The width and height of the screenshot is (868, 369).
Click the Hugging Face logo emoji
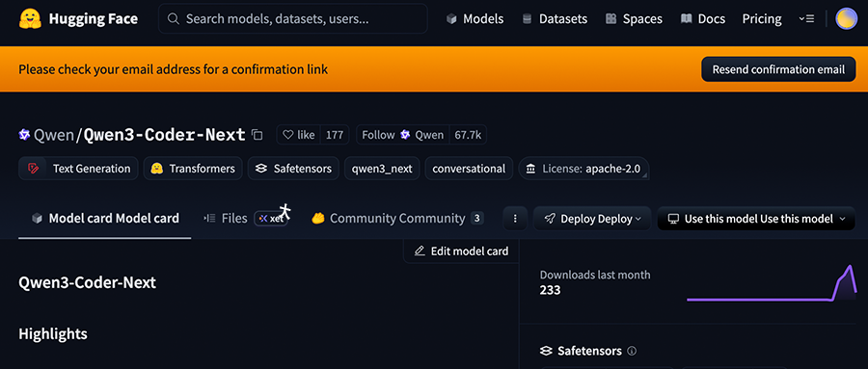tap(30, 19)
